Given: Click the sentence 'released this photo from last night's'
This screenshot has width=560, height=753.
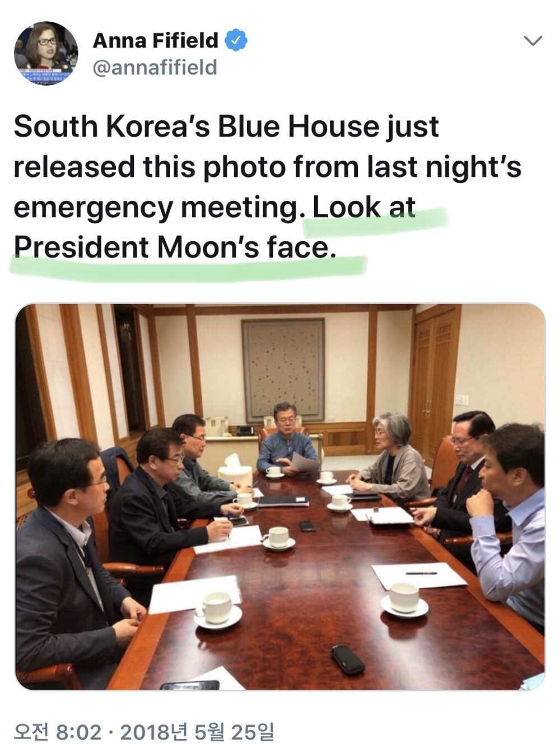Looking at the screenshot, I should point(267,167).
